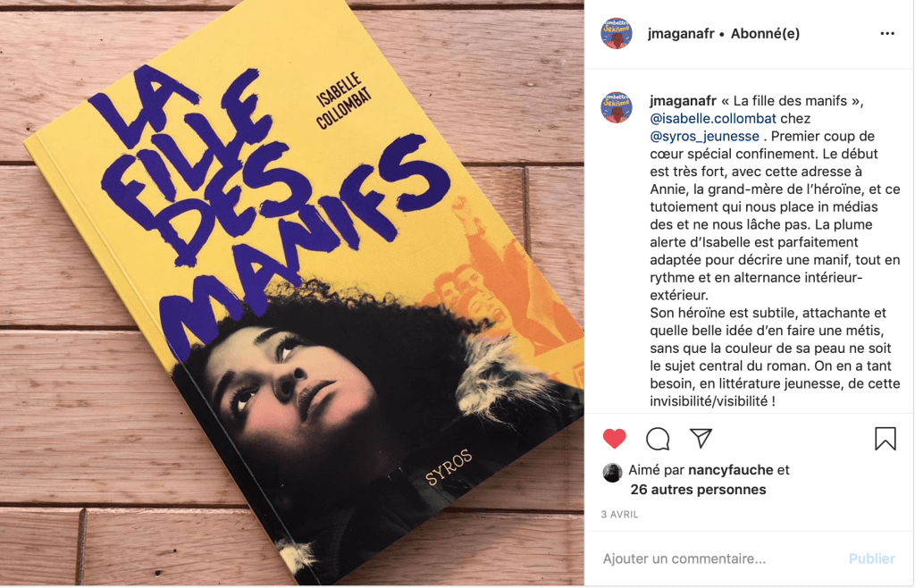The width and height of the screenshot is (915, 588).
Task: Save the post with the bookmark icon
Action: (886, 439)
